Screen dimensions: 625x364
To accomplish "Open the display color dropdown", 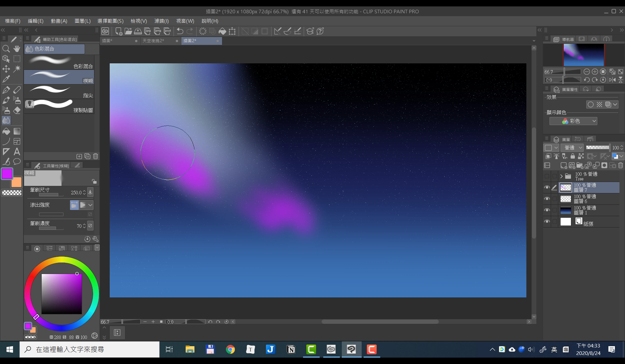I will pyautogui.click(x=573, y=121).
